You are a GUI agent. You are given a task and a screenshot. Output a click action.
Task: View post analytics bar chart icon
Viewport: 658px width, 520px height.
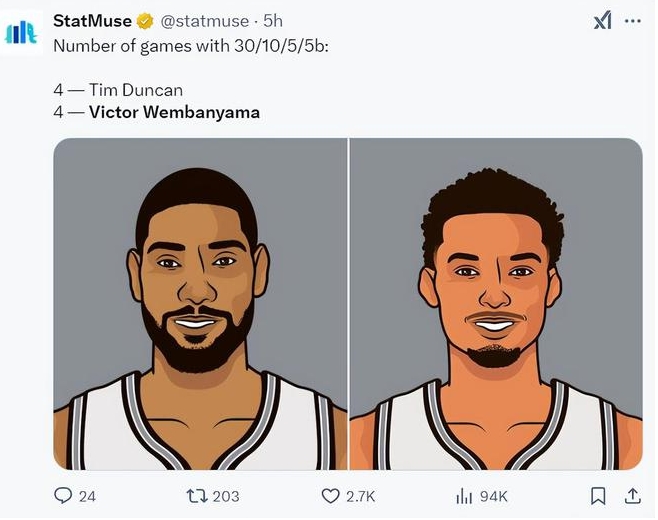pos(464,495)
